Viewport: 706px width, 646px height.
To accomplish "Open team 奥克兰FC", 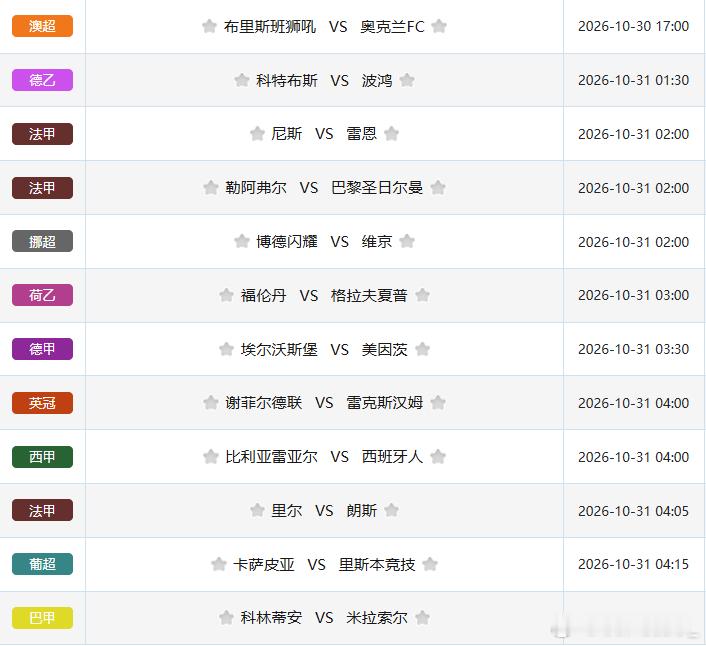I will [392, 27].
